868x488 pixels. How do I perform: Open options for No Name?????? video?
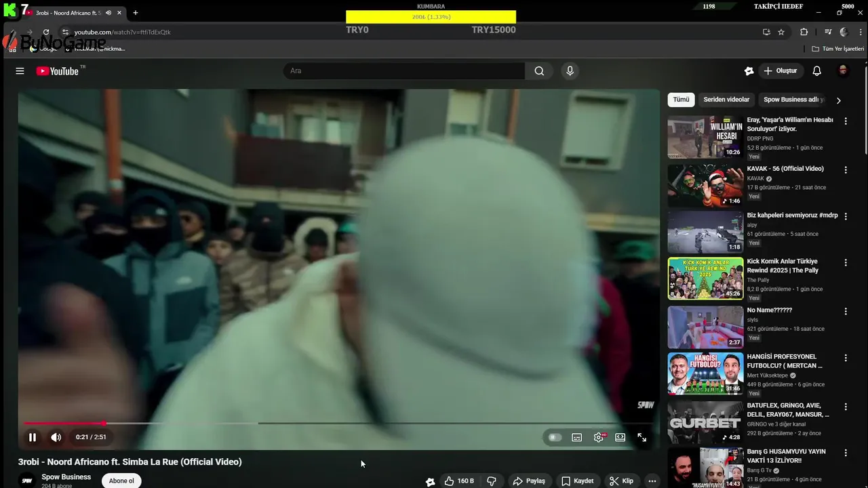846,312
